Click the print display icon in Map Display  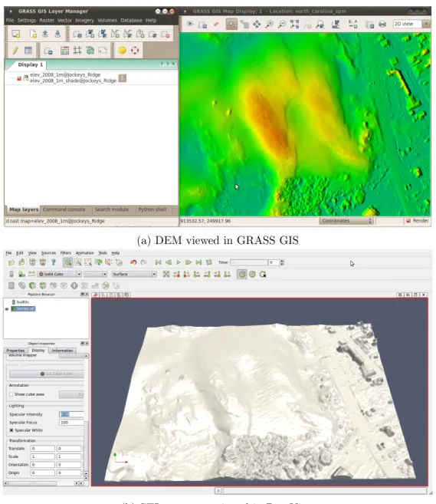[x=382, y=24]
